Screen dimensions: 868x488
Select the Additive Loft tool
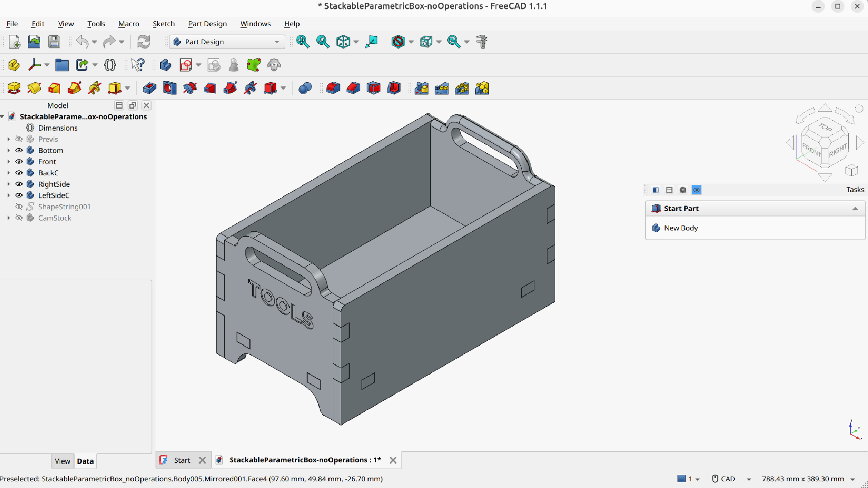(54, 88)
